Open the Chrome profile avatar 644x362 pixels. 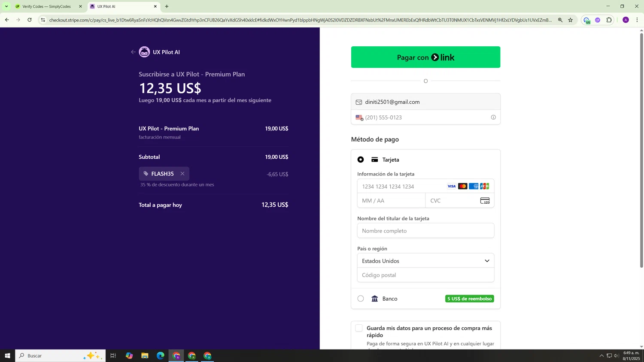coord(626,20)
